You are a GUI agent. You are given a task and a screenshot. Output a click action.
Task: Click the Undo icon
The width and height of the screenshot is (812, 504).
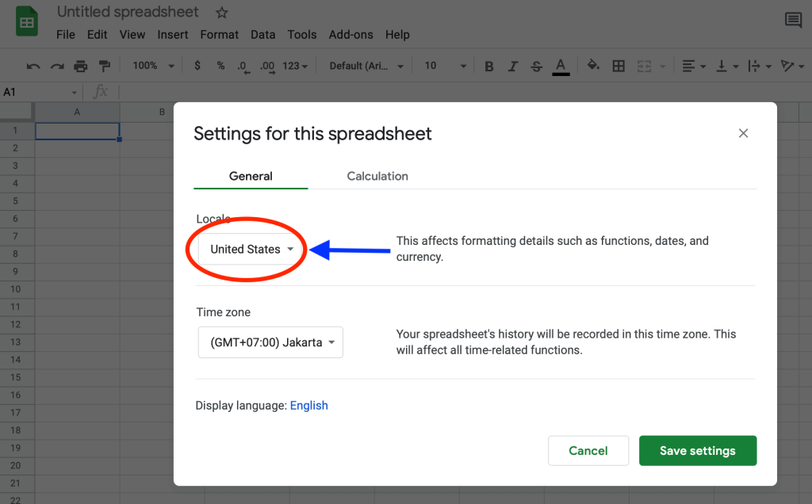click(33, 66)
